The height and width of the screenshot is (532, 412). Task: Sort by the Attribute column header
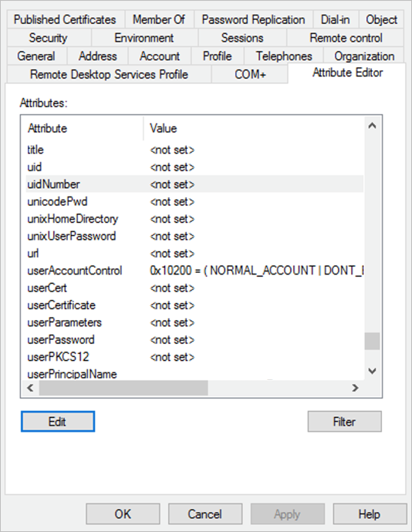[x=83, y=128]
